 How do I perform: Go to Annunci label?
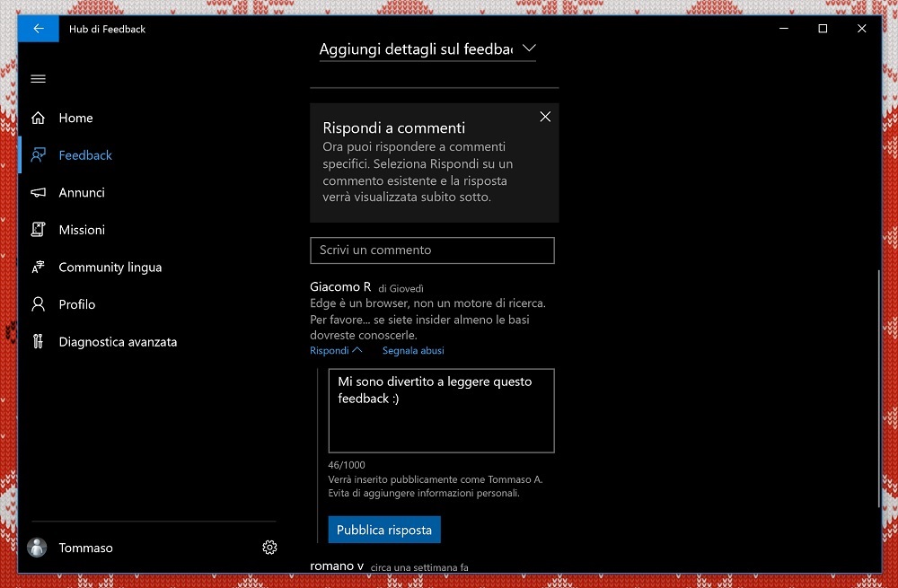tap(82, 192)
